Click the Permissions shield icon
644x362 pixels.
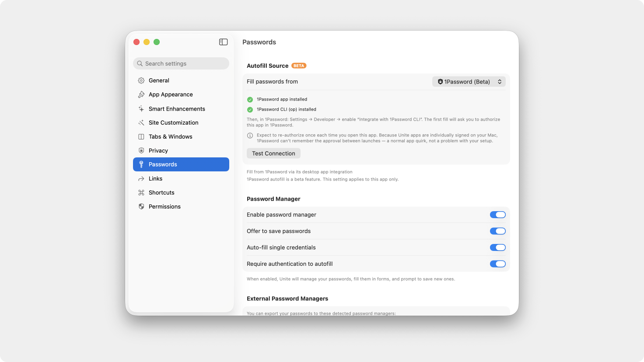tap(141, 207)
